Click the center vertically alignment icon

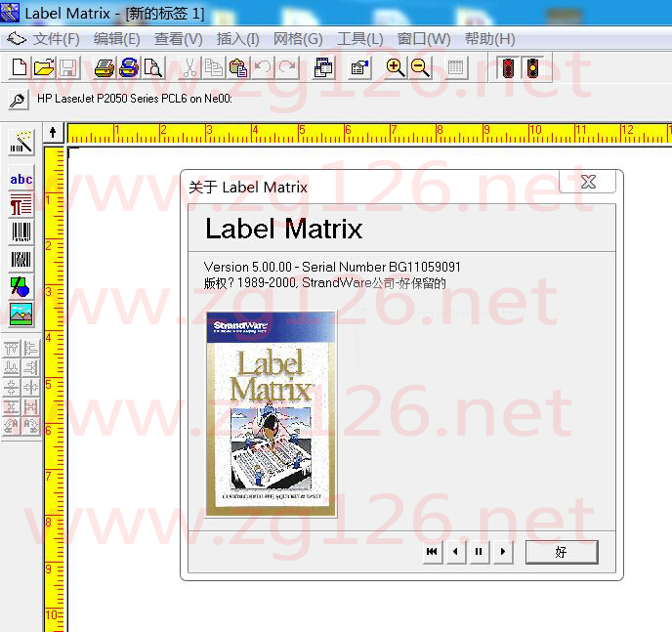point(12,388)
